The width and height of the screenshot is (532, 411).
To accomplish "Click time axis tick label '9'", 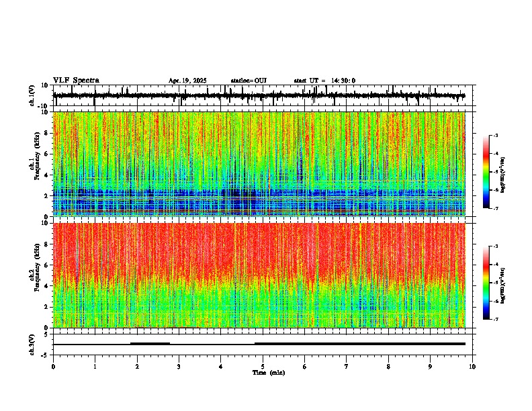I will 430,367.
